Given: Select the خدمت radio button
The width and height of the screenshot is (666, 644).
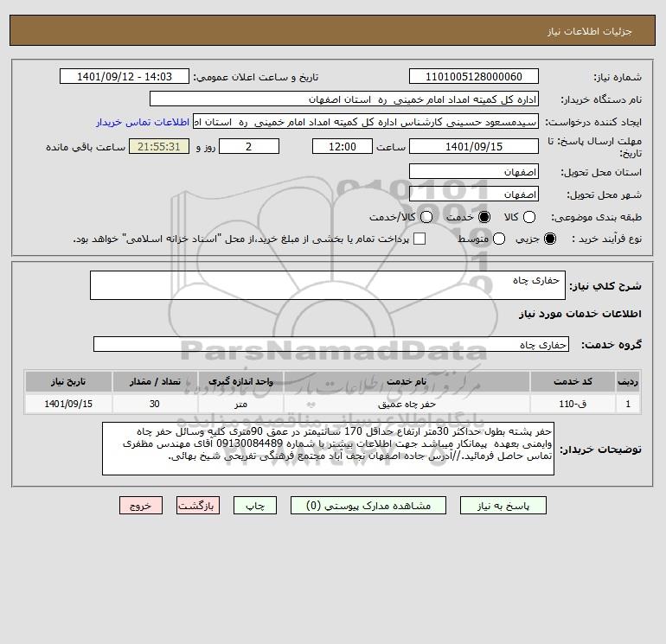Looking at the screenshot, I should point(484,217).
